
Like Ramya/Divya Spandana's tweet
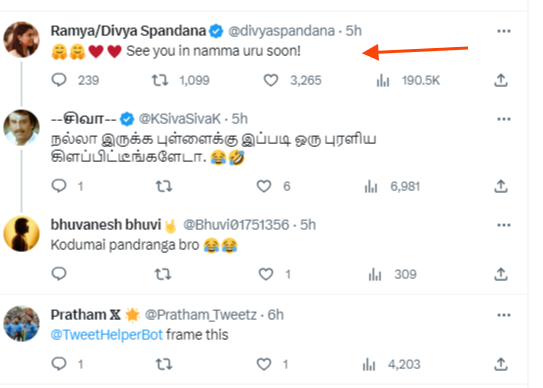[x=271, y=80]
